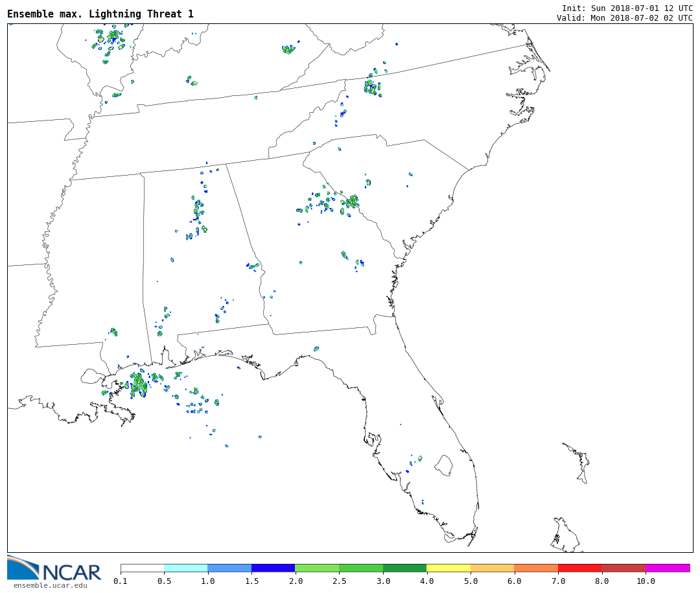700x593 pixels.
Task: Click the light green 2.0–2.5 colorbar segment
Action: [x=318, y=568]
